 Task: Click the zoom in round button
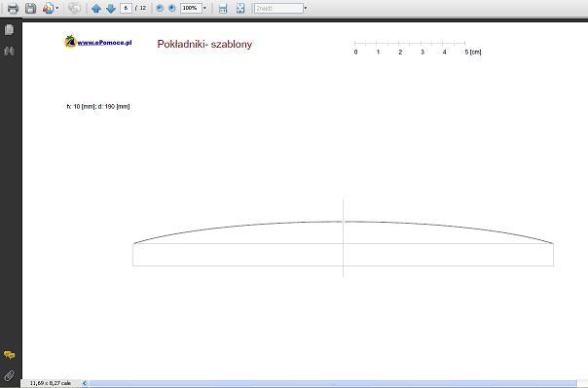pos(171,8)
